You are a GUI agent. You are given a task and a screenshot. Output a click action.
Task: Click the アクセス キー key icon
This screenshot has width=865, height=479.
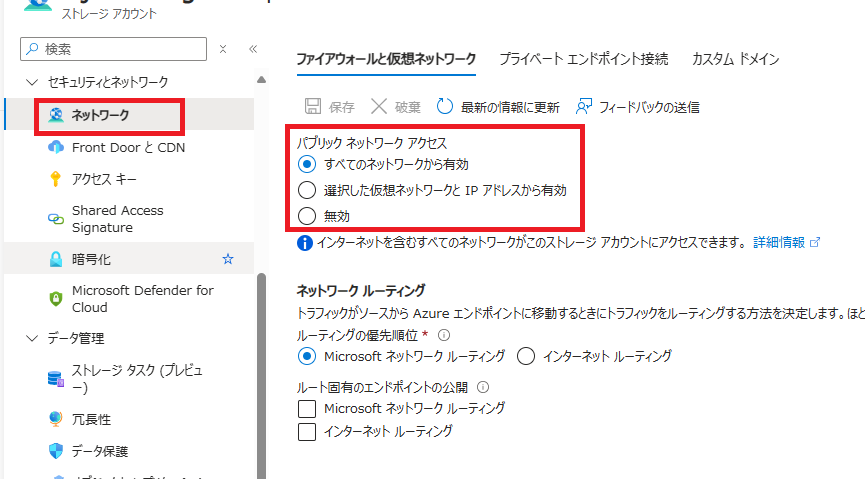(x=55, y=179)
